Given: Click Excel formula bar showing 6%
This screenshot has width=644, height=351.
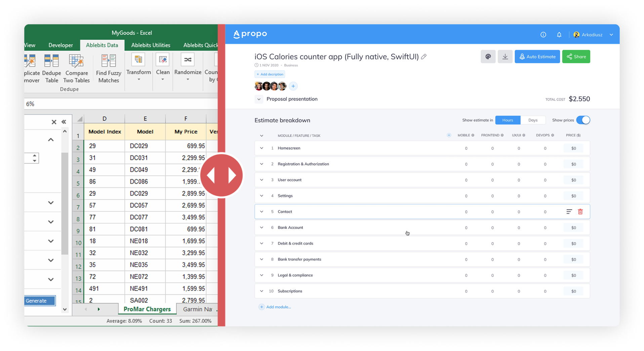Looking at the screenshot, I should 121,104.
